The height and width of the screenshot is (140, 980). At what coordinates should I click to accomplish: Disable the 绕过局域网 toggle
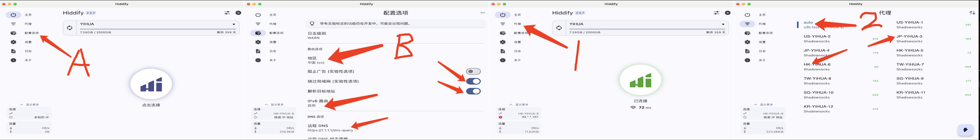pyautogui.click(x=473, y=81)
